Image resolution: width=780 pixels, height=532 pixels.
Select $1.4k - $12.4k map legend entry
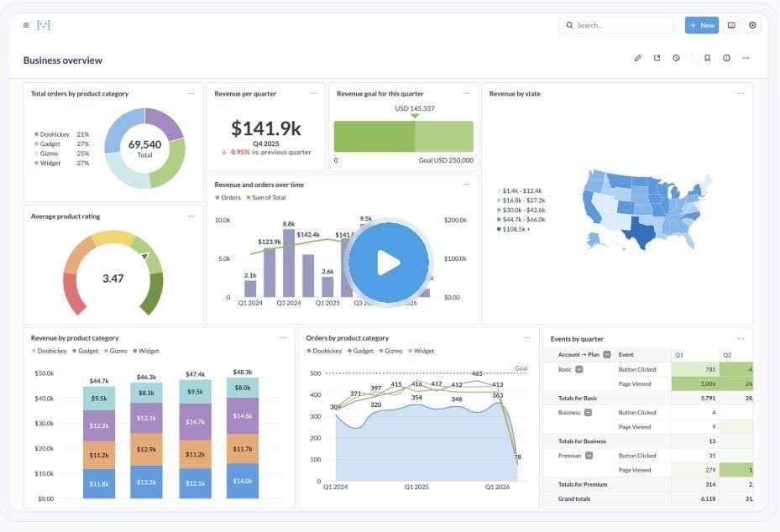pos(520,191)
